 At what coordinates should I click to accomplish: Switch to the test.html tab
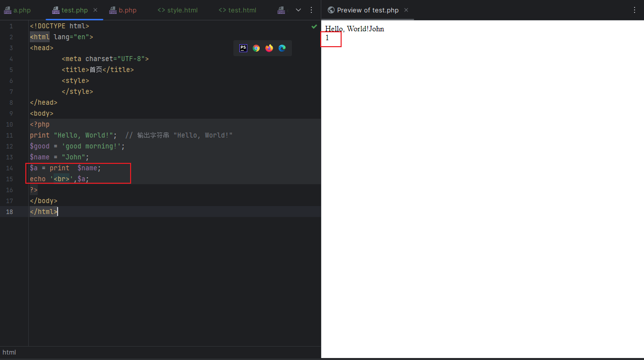(242, 9)
